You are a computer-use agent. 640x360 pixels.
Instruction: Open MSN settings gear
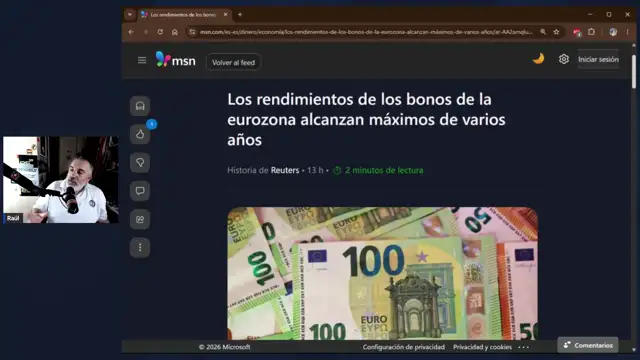pyautogui.click(x=564, y=59)
